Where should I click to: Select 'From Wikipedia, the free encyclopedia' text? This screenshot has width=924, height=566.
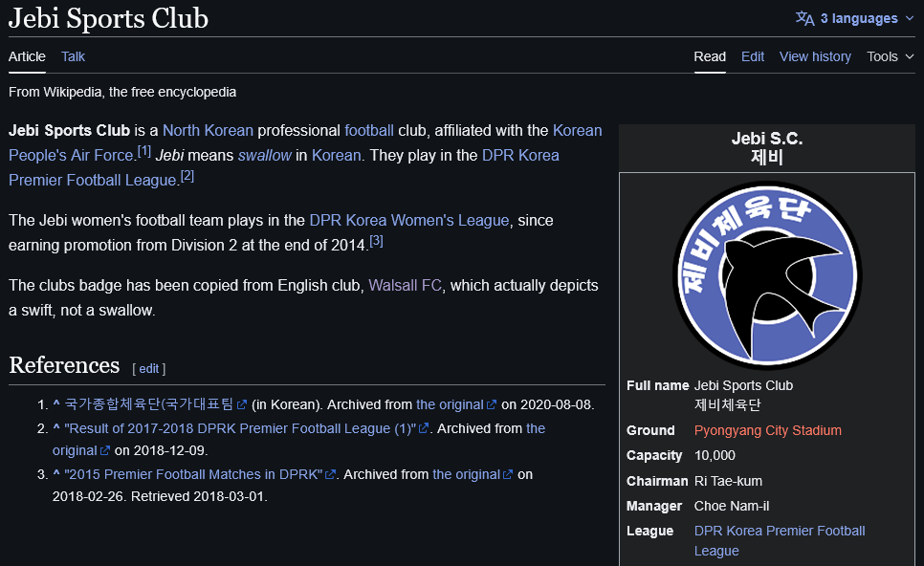122,92
